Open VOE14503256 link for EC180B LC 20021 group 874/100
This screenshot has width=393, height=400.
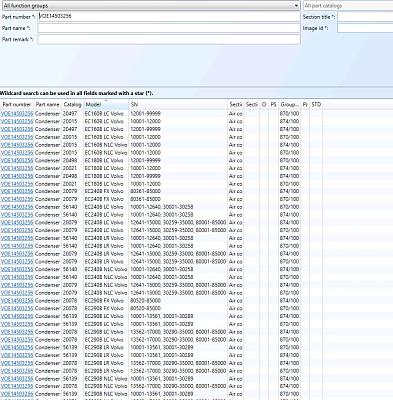(17, 168)
